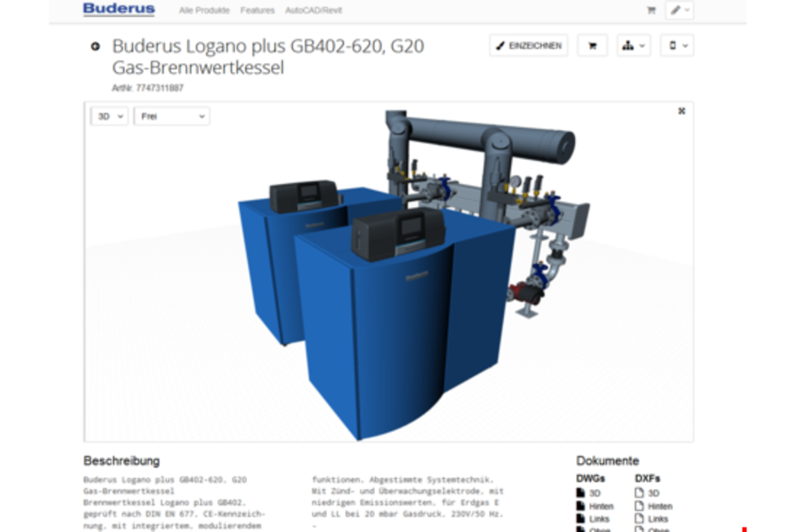Open the 3D view mode dropdown
This screenshot has width=798, height=532.
109,116
